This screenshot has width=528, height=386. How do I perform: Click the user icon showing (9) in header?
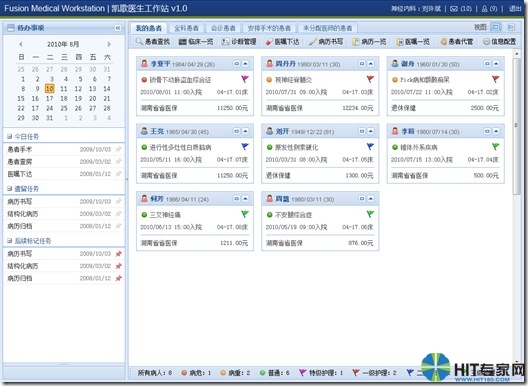tap(485, 9)
